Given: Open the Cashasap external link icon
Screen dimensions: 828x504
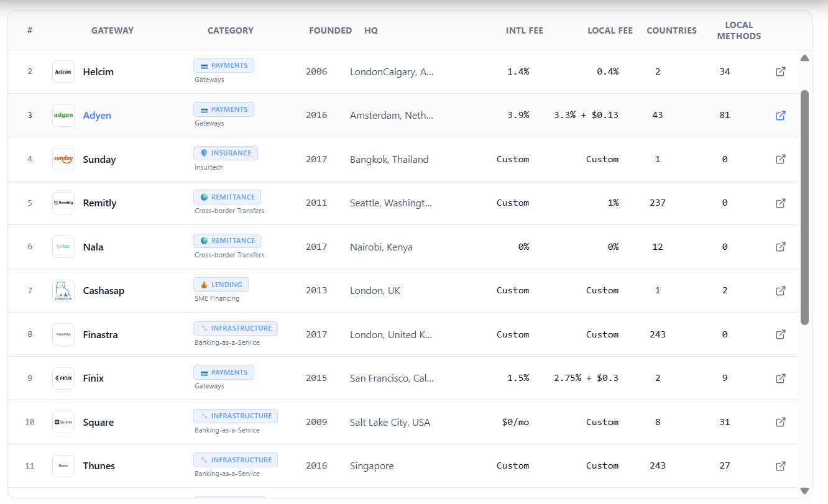Looking at the screenshot, I should [780, 290].
